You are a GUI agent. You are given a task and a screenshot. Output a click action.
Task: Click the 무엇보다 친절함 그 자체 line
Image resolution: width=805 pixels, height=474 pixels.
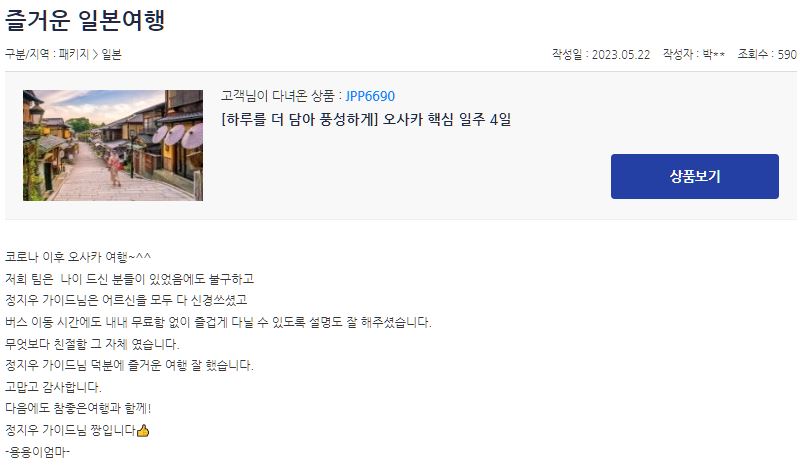coord(92,344)
